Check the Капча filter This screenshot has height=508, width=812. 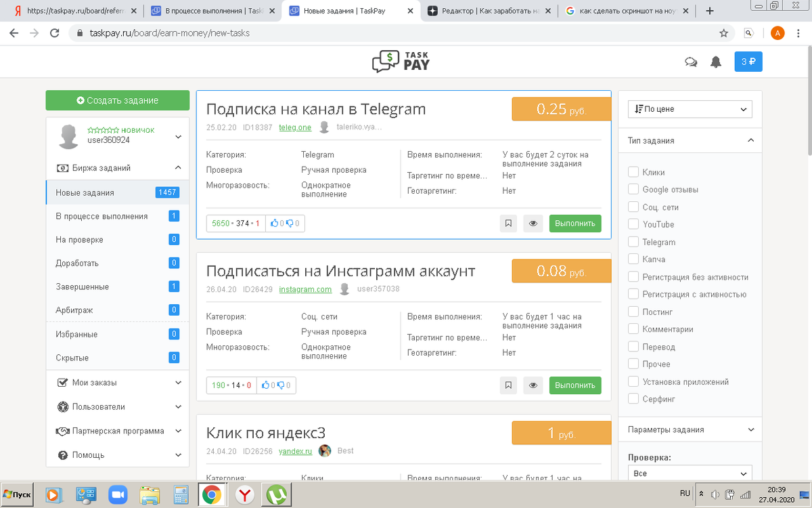click(x=633, y=259)
